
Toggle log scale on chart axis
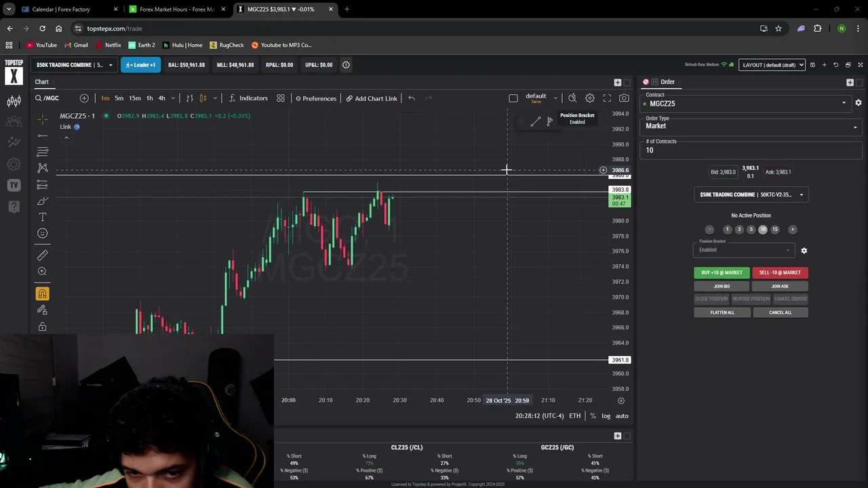(x=606, y=416)
